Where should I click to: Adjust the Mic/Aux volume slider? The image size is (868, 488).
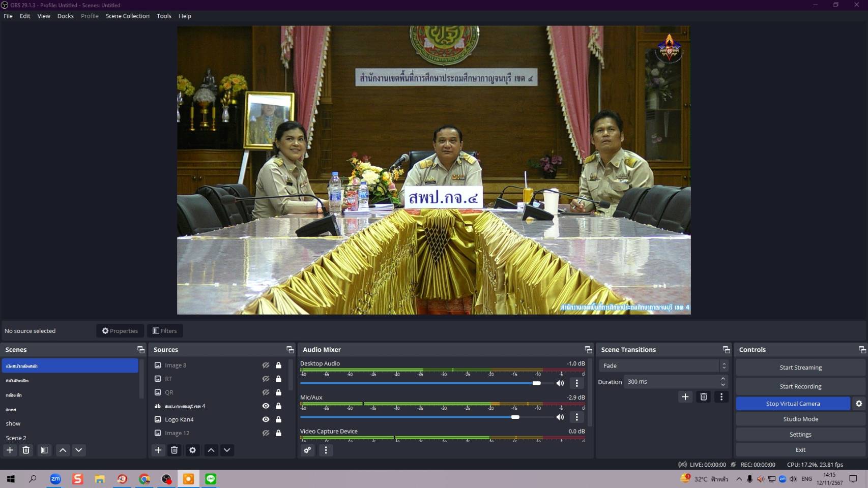(515, 417)
